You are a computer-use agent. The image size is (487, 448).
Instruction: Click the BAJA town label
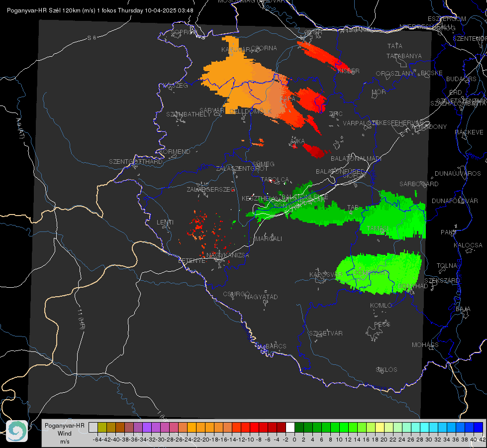[463, 309]
